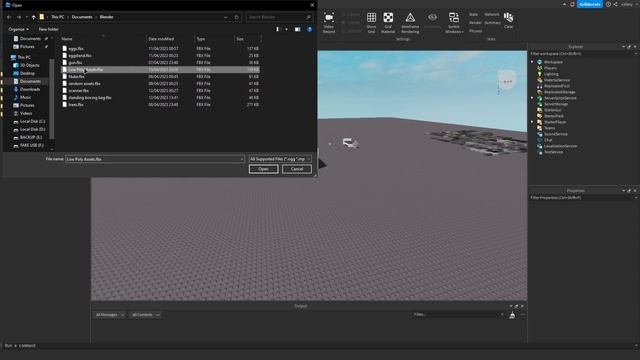The height and width of the screenshot is (360, 640).
Task: Click the Up one level arrow
Action: pos(33,17)
